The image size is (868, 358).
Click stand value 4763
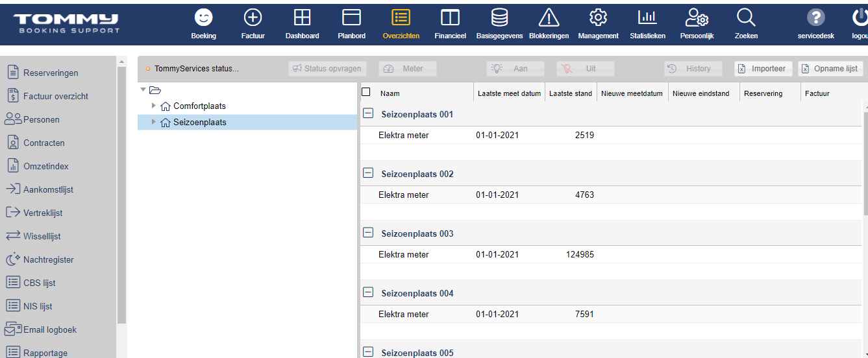(x=584, y=195)
